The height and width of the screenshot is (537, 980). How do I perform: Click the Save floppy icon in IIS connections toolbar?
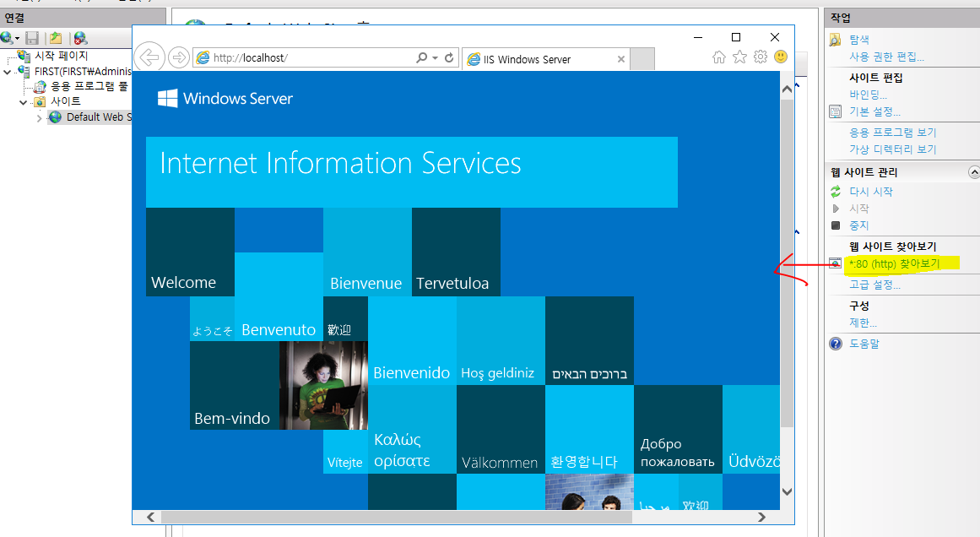[x=33, y=38]
